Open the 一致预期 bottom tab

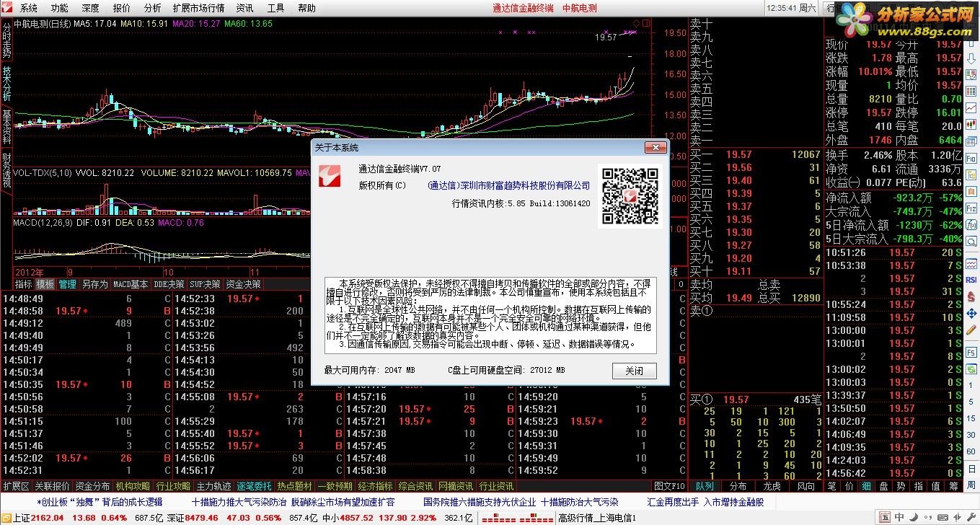click(x=335, y=487)
